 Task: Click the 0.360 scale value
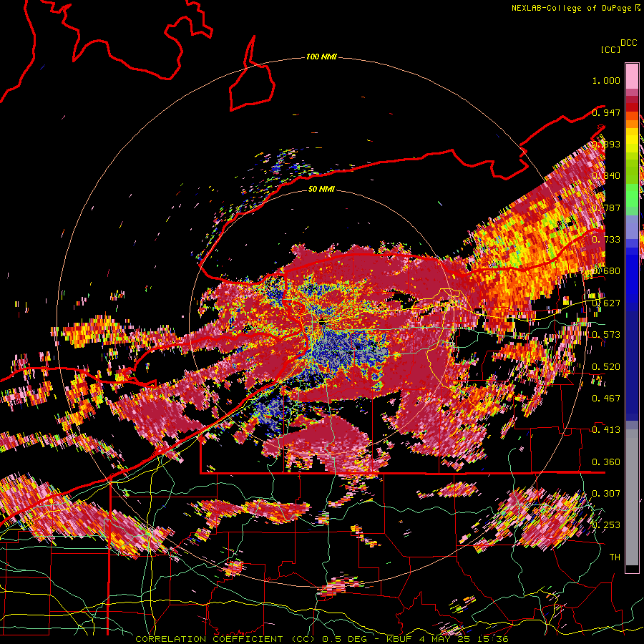pos(606,462)
